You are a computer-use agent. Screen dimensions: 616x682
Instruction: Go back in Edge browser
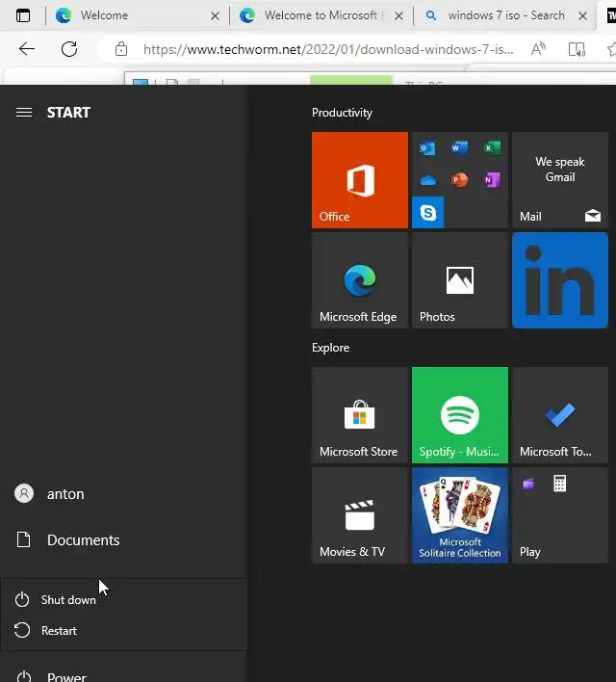pos(27,49)
